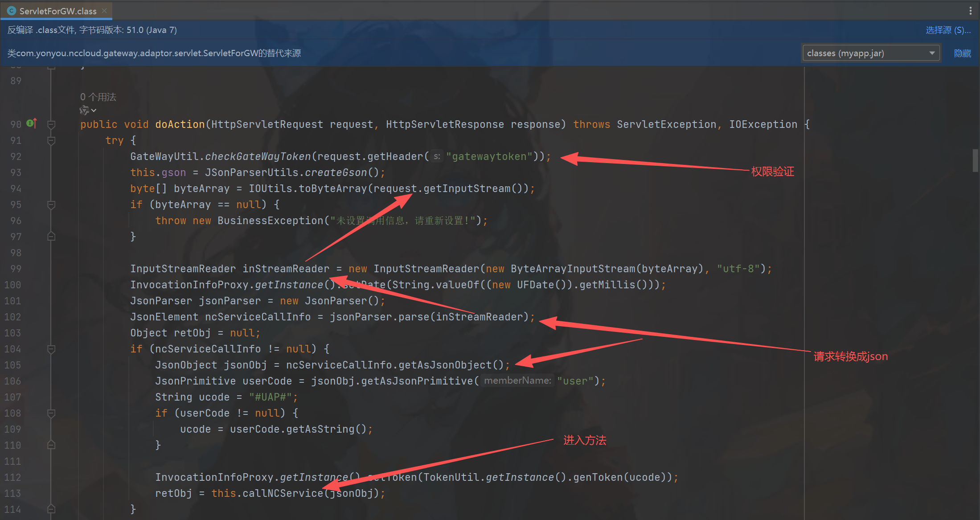The height and width of the screenshot is (520, 980).
Task: Click the fold end marker on line 110
Action: (x=51, y=445)
